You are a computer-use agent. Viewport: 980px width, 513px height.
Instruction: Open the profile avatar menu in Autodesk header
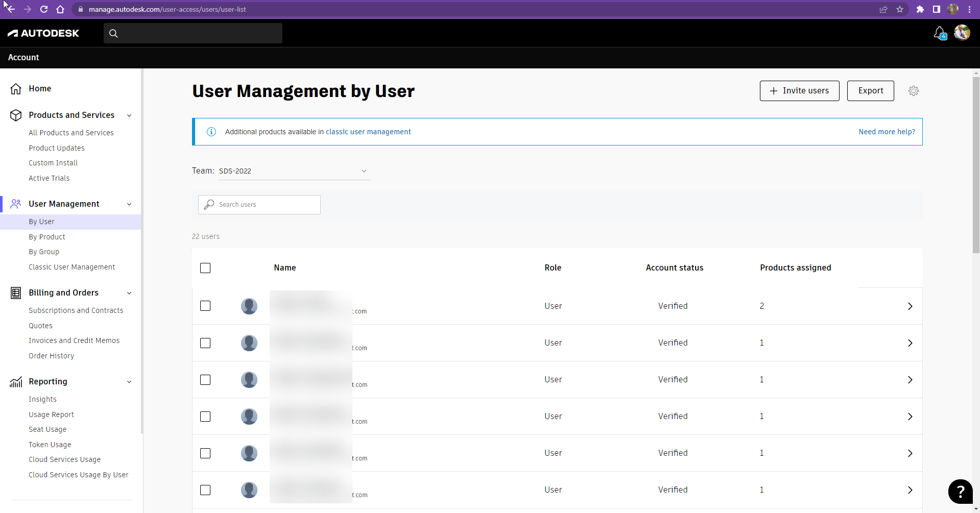coord(962,33)
